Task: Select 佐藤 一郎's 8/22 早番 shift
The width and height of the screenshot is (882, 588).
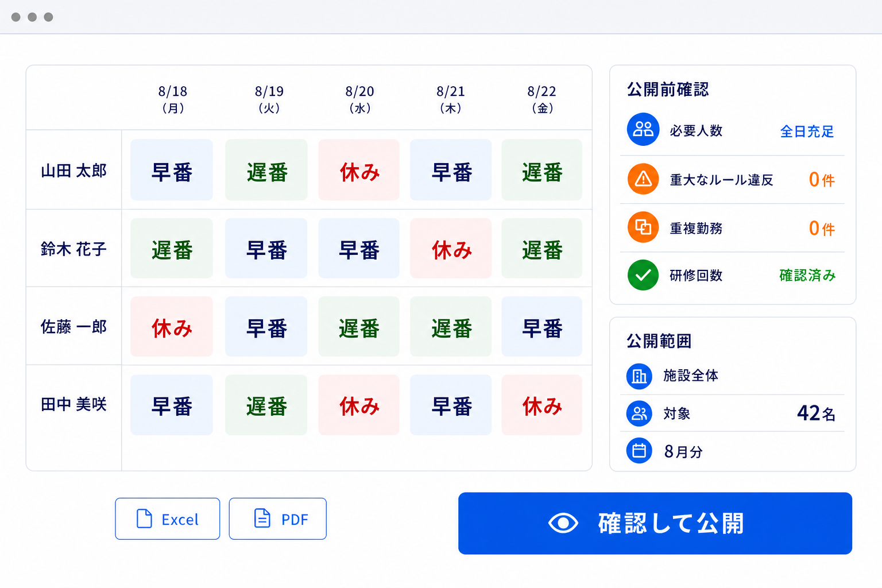Action: coord(542,327)
